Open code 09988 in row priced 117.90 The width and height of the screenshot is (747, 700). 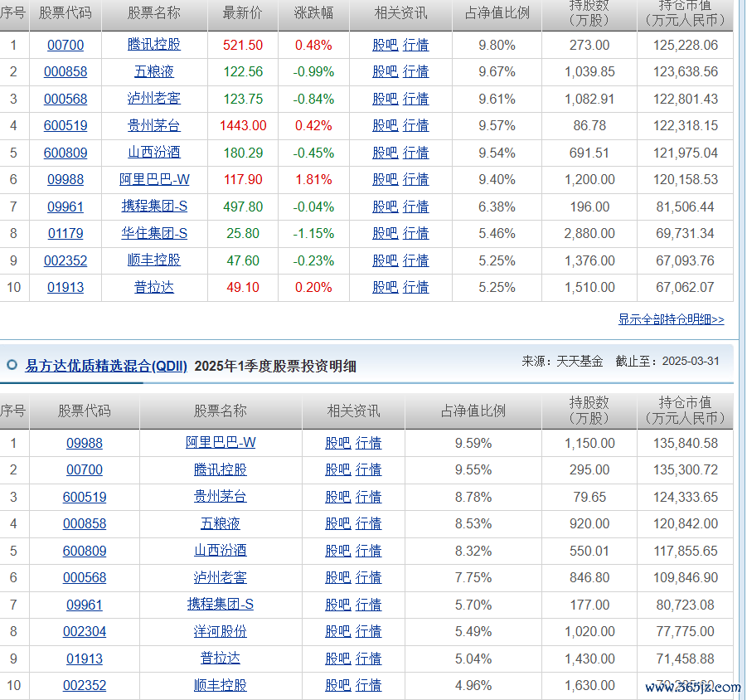click(x=65, y=180)
